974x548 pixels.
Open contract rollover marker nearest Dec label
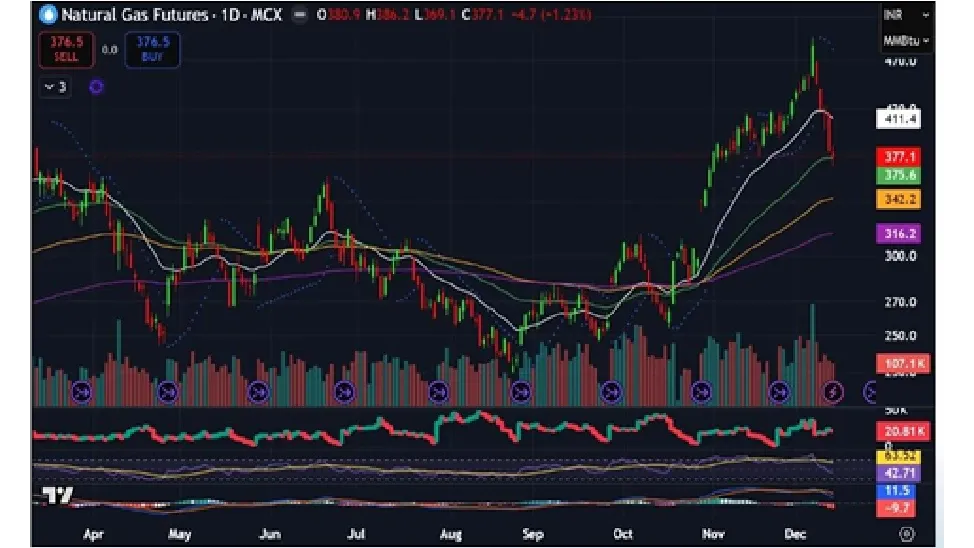779,391
